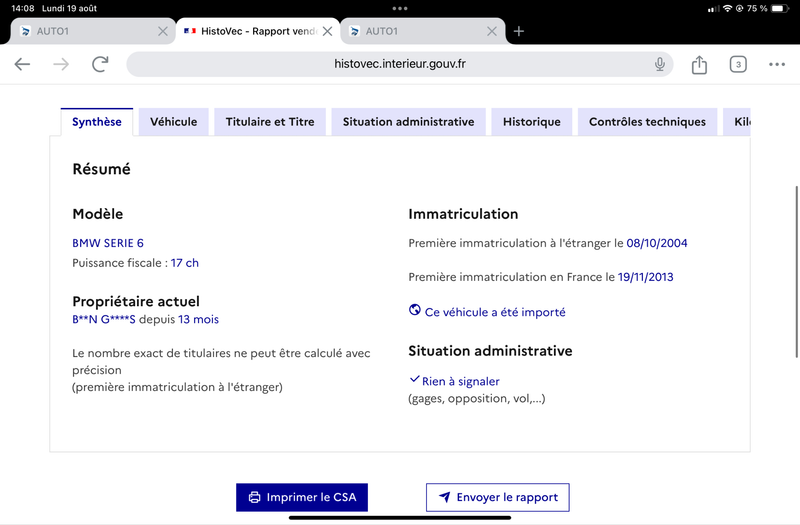Open the browser more options menu
Image resolution: width=800 pixels, height=525 pixels.
[x=777, y=64]
